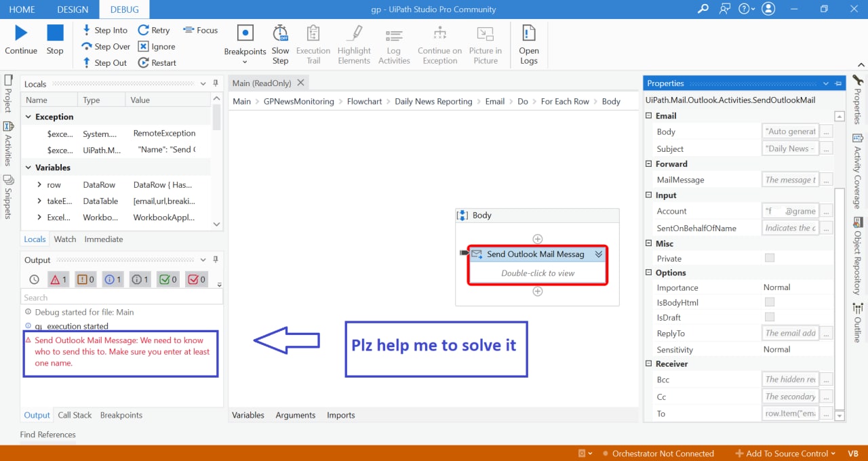Toggle warning messages filter in Output
The height and width of the screenshot is (461, 868).
point(85,279)
